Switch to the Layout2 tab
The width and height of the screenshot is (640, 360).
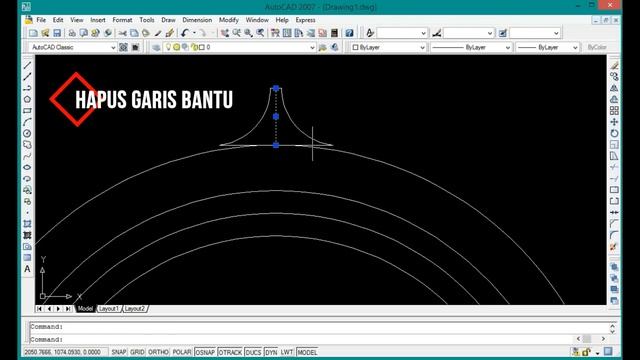pyautogui.click(x=135, y=309)
